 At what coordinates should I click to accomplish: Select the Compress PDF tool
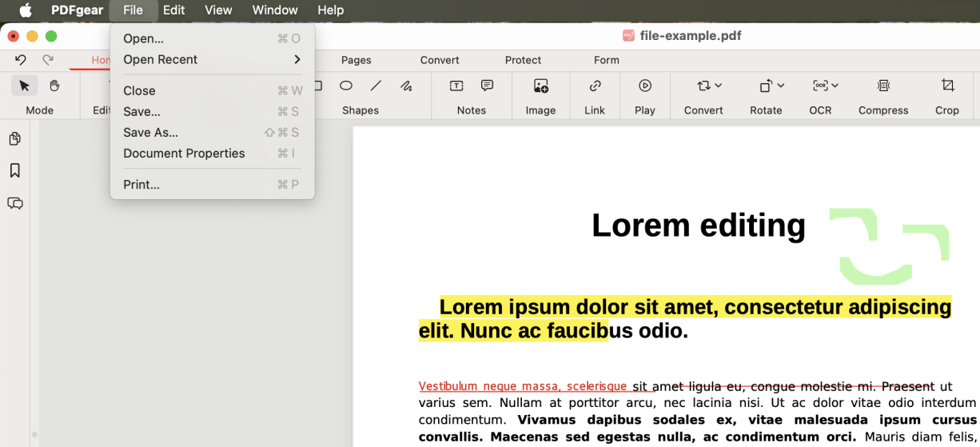(882, 86)
